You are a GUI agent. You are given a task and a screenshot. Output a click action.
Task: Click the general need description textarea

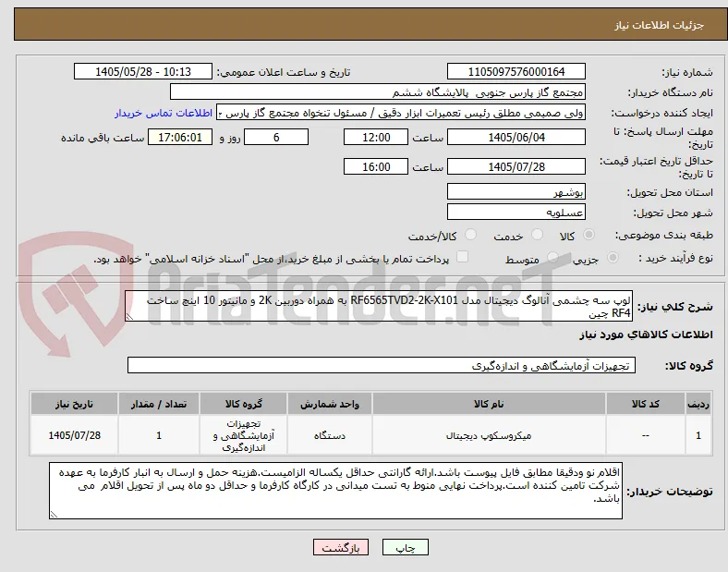click(379, 307)
